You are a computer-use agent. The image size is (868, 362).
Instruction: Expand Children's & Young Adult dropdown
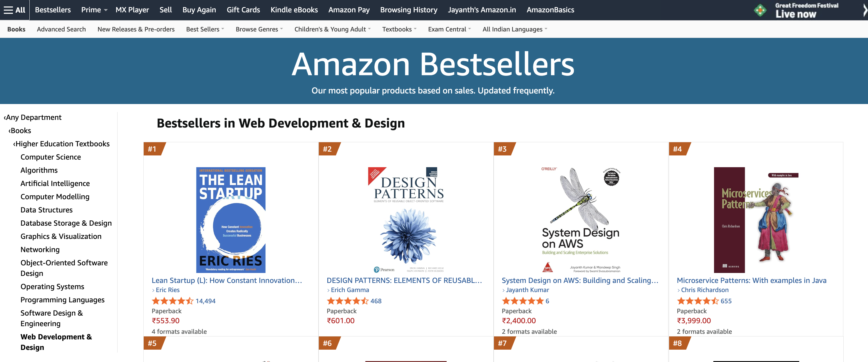[332, 29]
